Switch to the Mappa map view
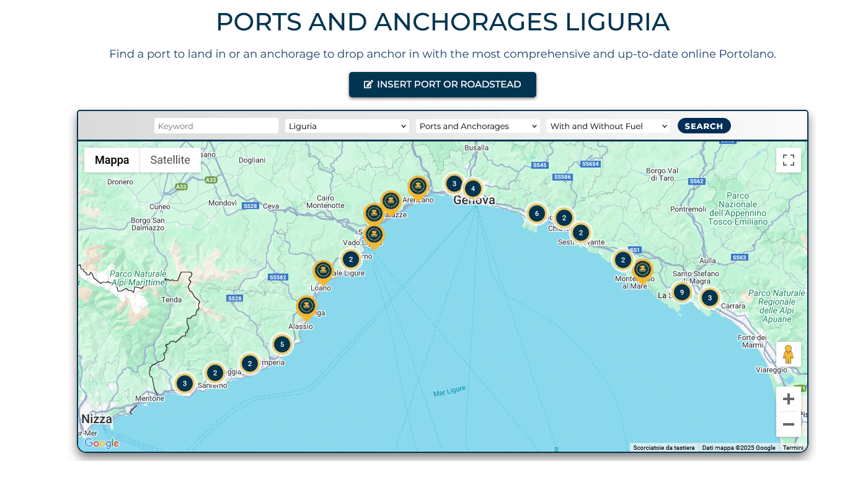The width and height of the screenshot is (868, 492). click(112, 160)
